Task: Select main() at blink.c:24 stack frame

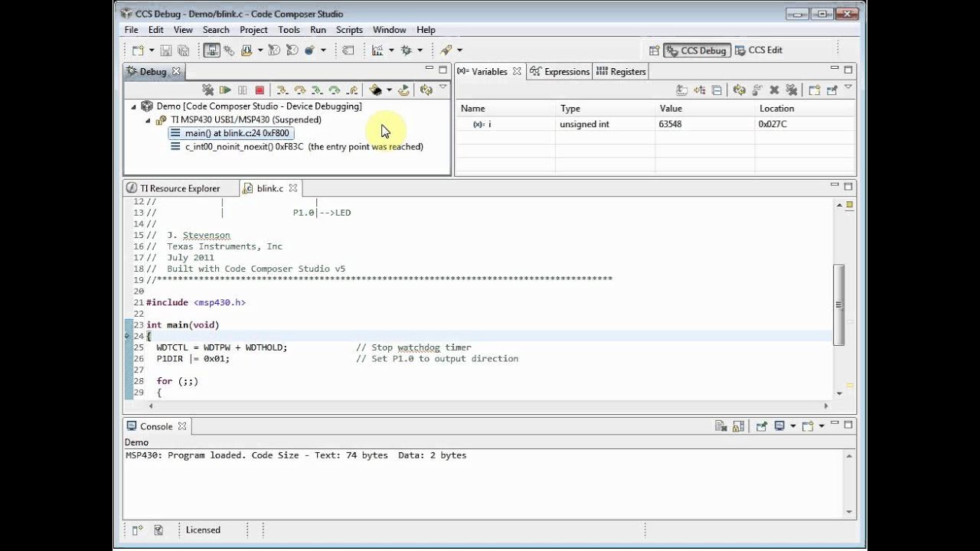Action: coord(230,133)
